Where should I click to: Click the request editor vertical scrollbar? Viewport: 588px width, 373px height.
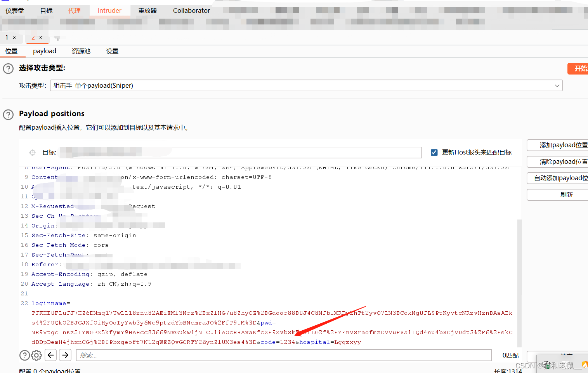[519, 283]
